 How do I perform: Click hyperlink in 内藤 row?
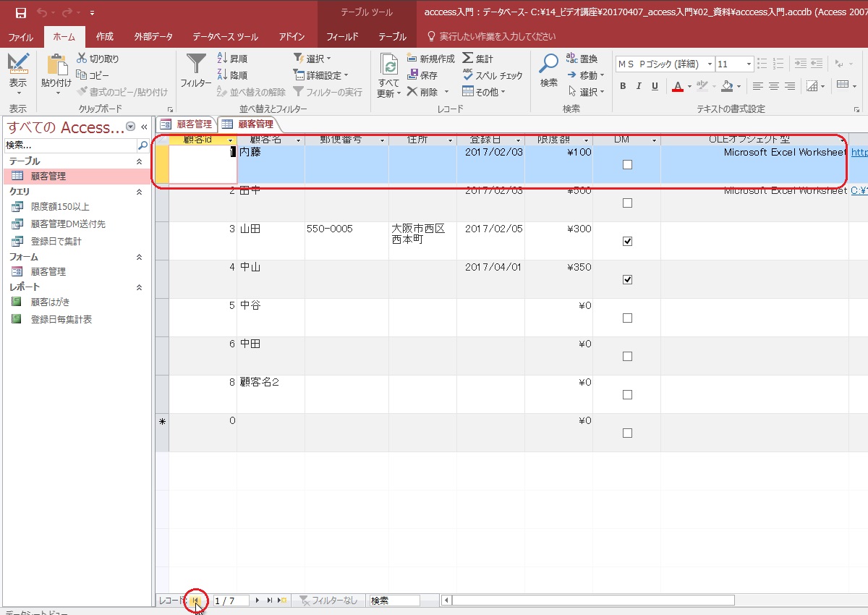(x=859, y=153)
